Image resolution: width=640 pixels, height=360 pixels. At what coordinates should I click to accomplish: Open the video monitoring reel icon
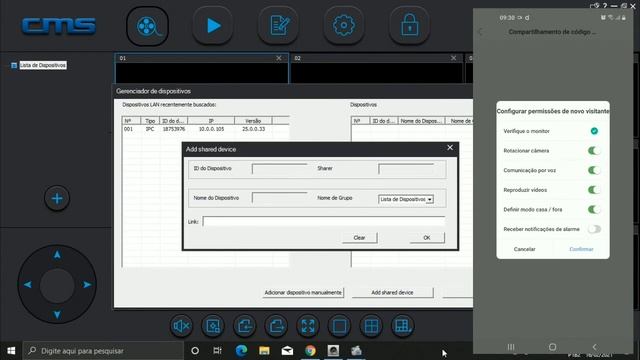pos(147,27)
